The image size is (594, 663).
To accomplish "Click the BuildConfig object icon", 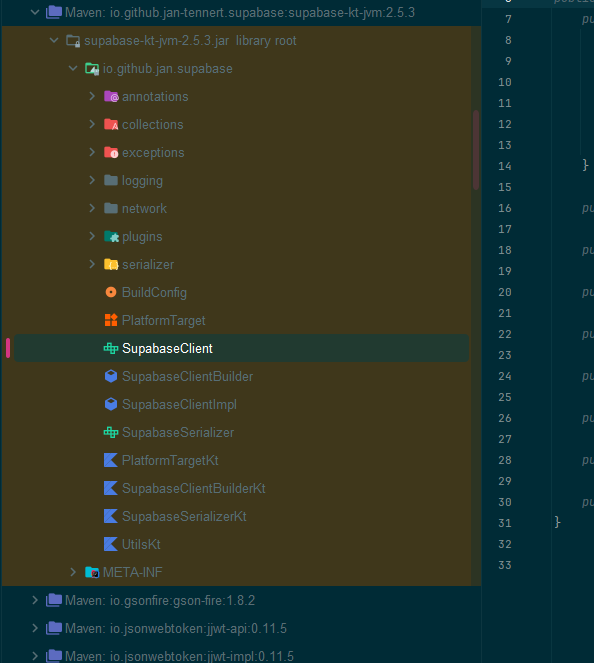I will [111, 292].
